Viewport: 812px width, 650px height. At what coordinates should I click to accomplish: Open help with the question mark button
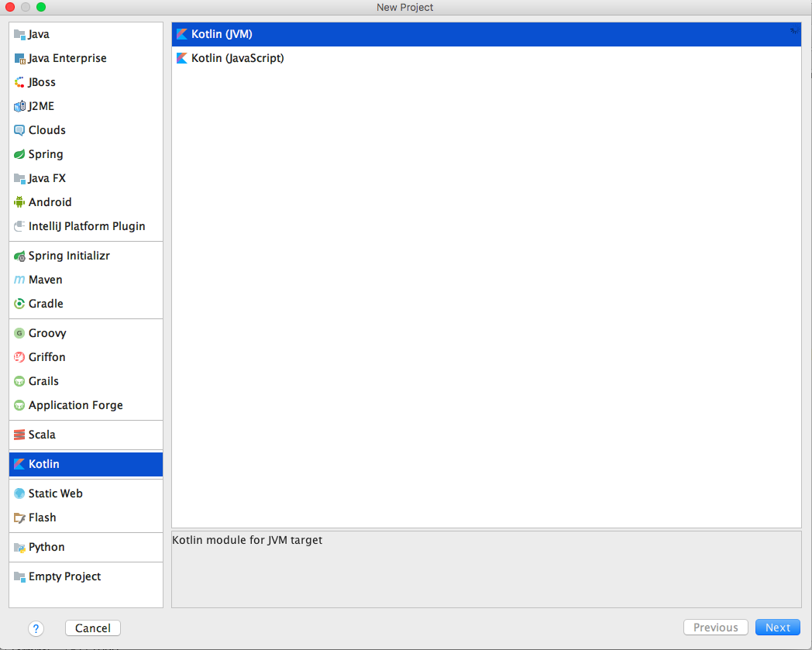coord(36,629)
